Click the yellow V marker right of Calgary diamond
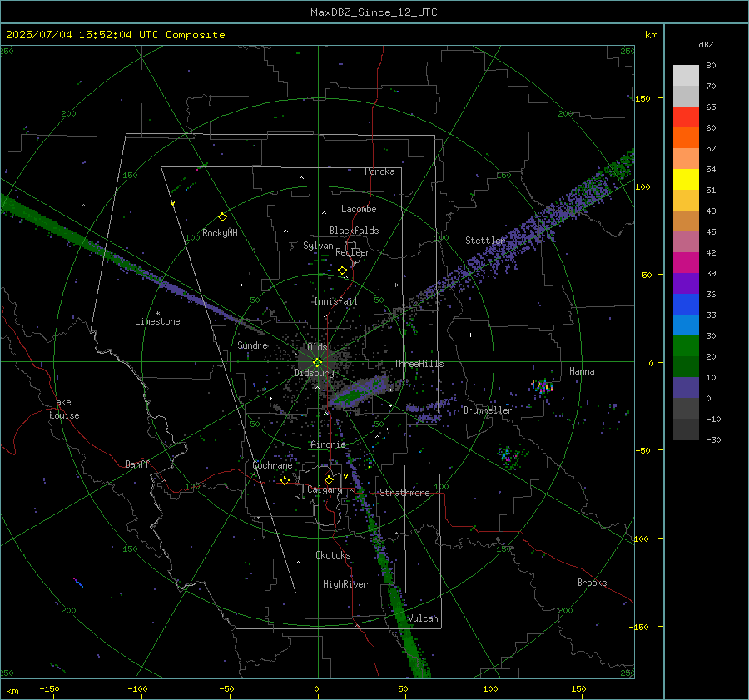Screen dimensions: 749x700 pos(345,476)
